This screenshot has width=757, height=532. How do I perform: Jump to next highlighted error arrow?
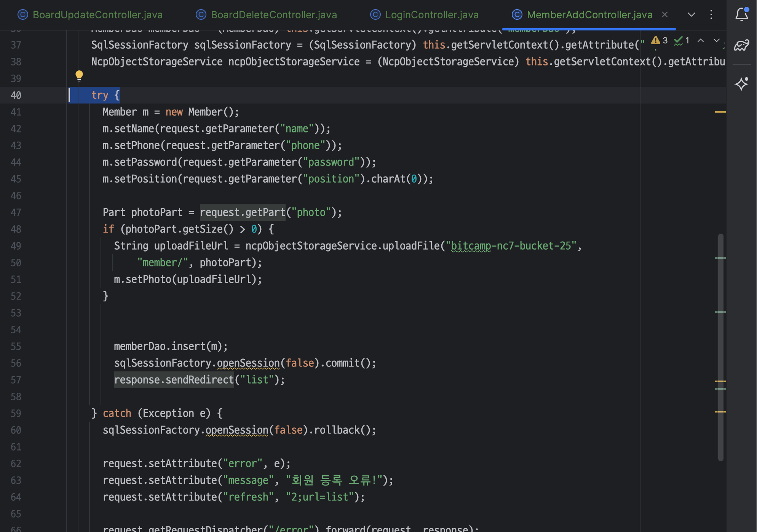pos(716,40)
